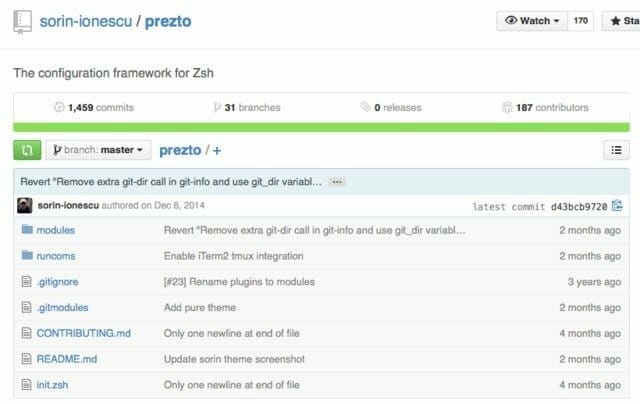
Task: Click the plus to create new file
Action: [217, 151]
